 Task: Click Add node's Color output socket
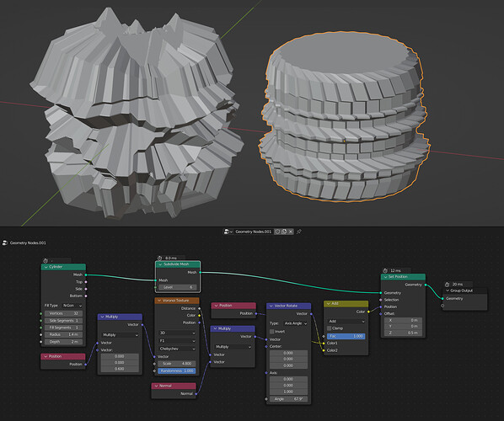(x=368, y=312)
